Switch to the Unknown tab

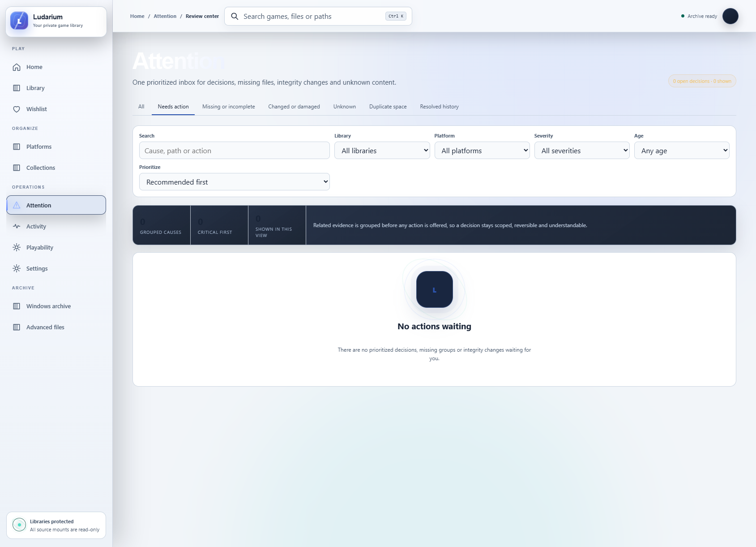coord(345,107)
